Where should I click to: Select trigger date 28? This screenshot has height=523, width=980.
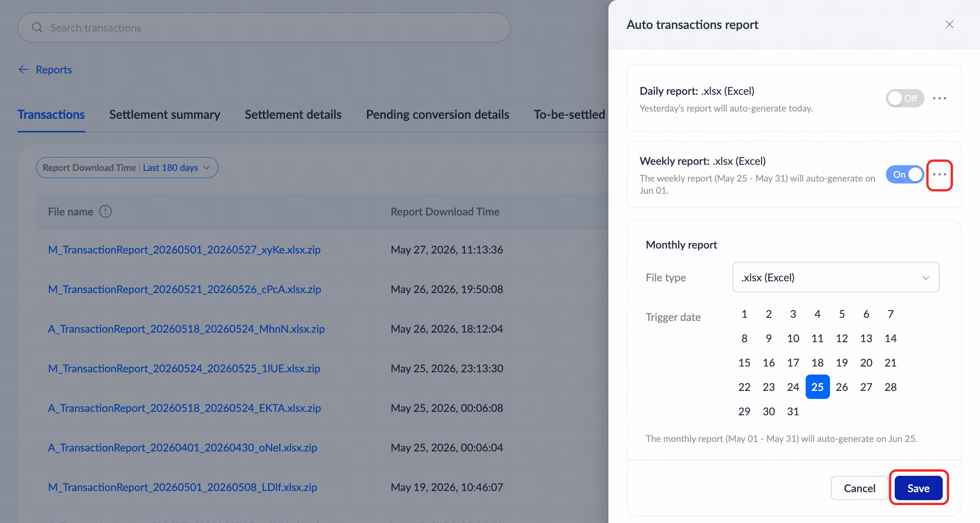(x=890, y=387)
